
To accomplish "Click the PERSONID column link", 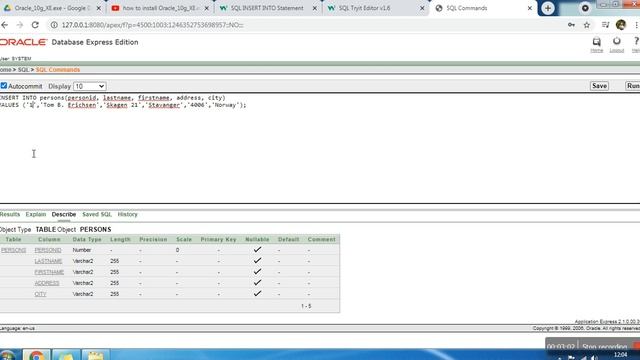I will [x=48, y=250].
